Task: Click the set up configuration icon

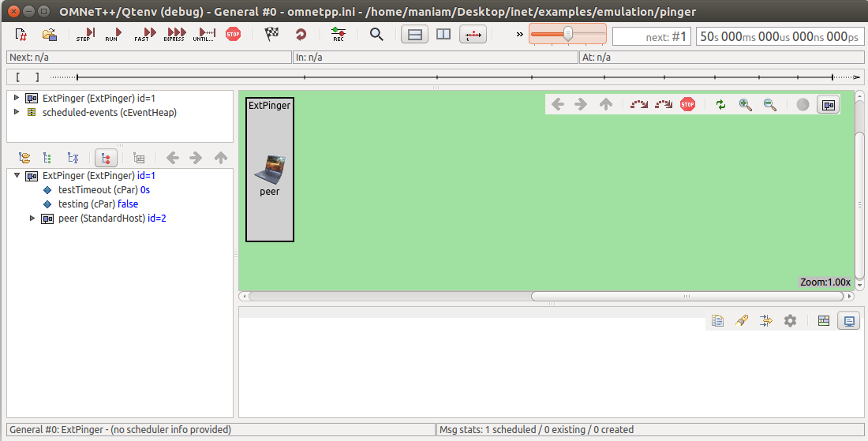Action: 21,35
